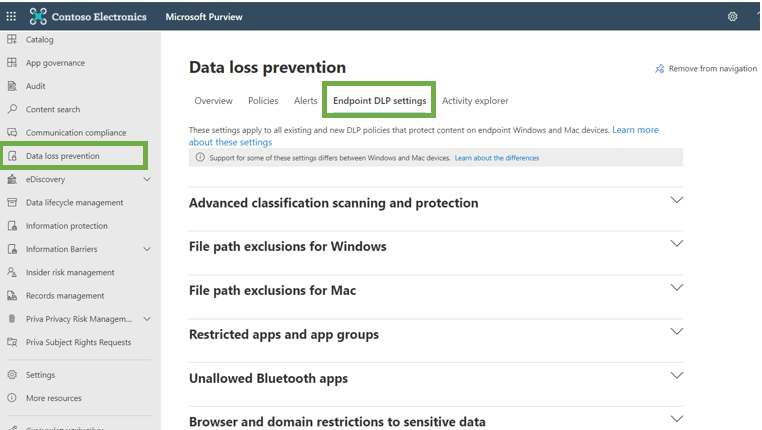This screenshot has width=762, height=430.
Task: Click the Content search magnifier icon
Action: pyautogui.click(x=12, y=109)
